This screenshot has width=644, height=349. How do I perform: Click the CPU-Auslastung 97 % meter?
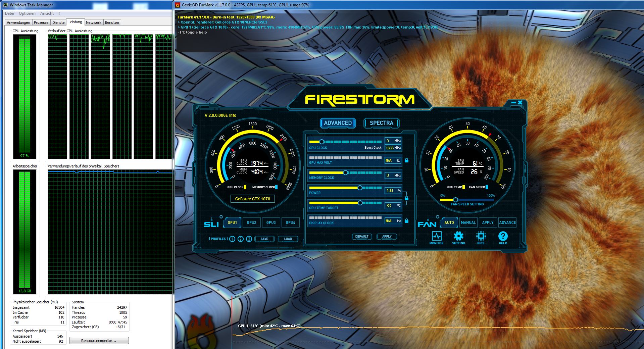pos(25,96)
